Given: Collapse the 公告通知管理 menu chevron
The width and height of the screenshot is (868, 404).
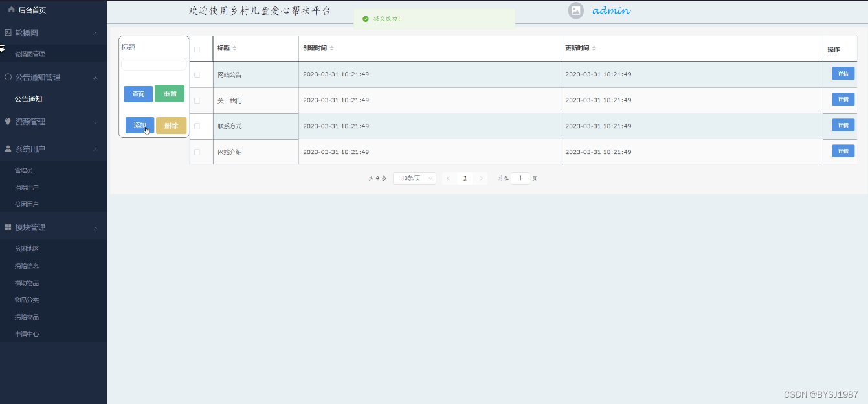Looking at the screenshot, I should (x=95, y=78).
